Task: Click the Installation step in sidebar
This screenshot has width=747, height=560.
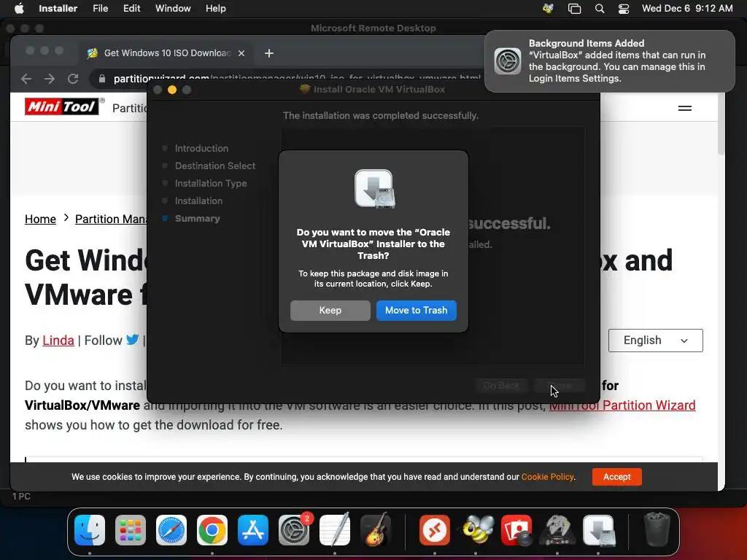Action: [198, 201]
